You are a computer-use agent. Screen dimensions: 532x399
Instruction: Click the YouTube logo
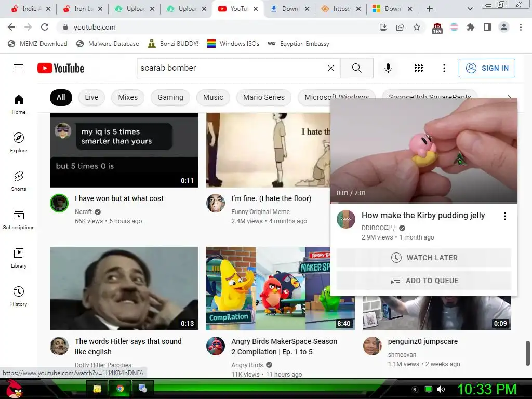(x=61, y=68)
